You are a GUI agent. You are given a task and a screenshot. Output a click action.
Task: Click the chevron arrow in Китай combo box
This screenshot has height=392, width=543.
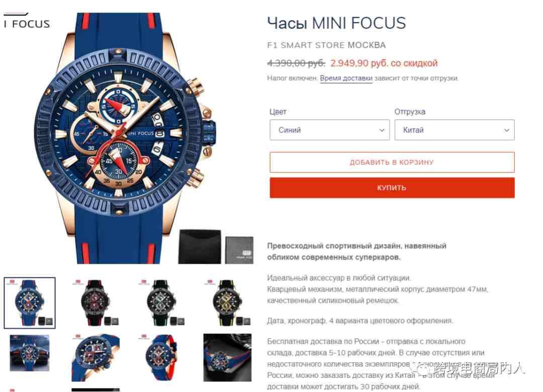pos(507,130)
